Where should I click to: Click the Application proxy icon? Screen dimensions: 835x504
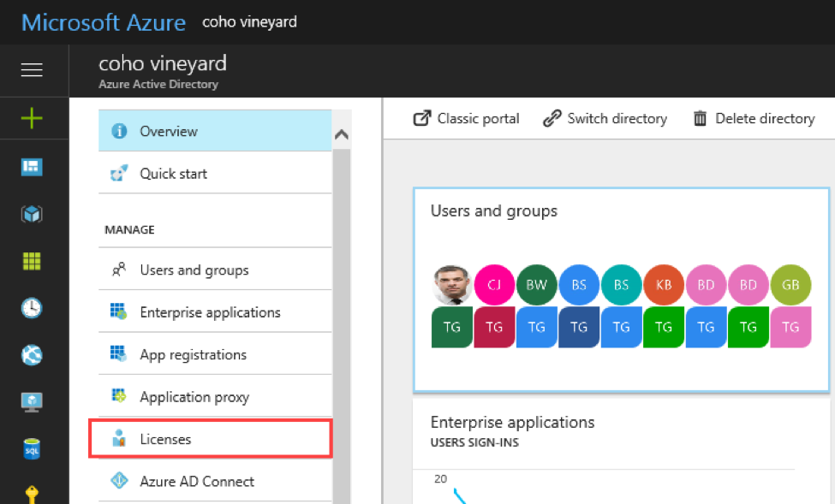[x=118, y=395]
